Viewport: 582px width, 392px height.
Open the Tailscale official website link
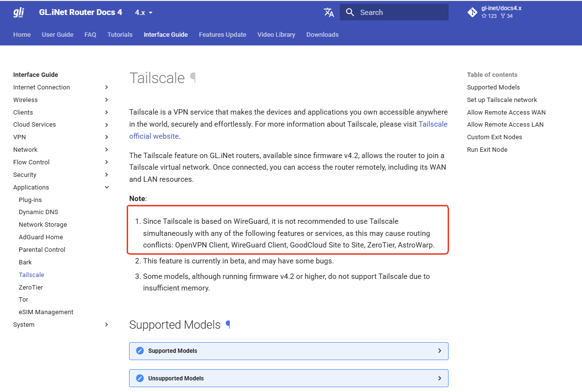[288, 130]
